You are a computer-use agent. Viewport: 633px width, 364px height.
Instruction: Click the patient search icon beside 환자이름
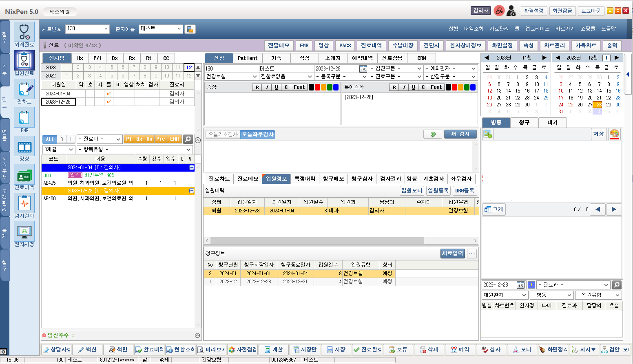[x=190, y=29]
